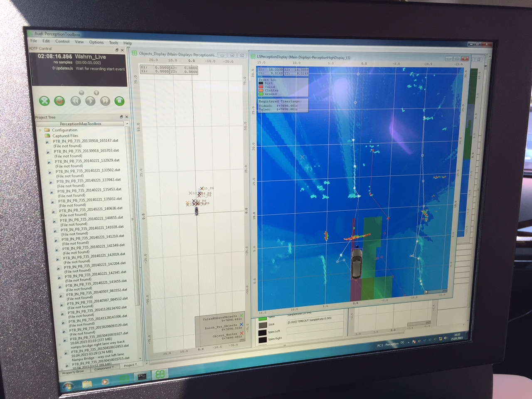Viewport: 532px width, 399px height.
Task: Select file PTB_IN_PB_735_20140221_133502.dat
Action: point(88,171)
